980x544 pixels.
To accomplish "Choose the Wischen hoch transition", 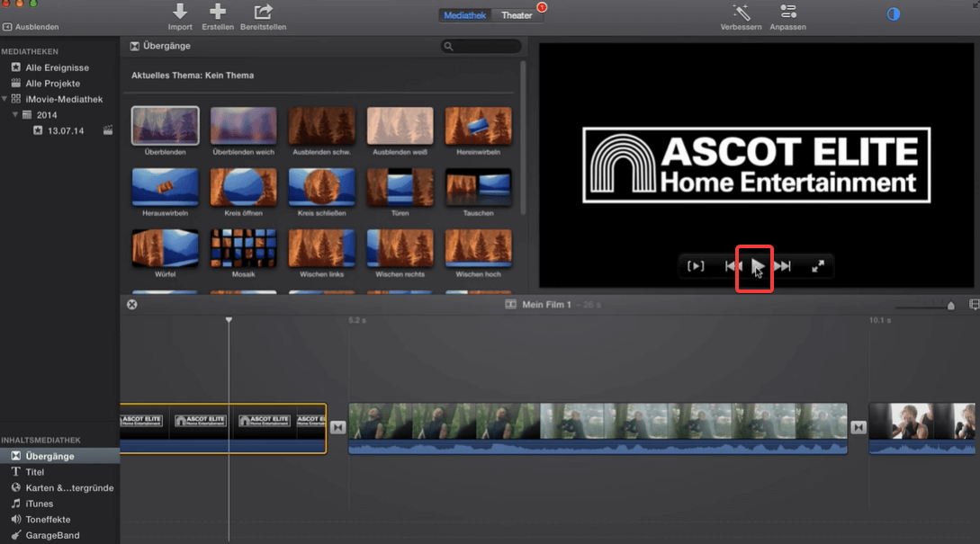I will pyautogui.click(x=478, y=248).
